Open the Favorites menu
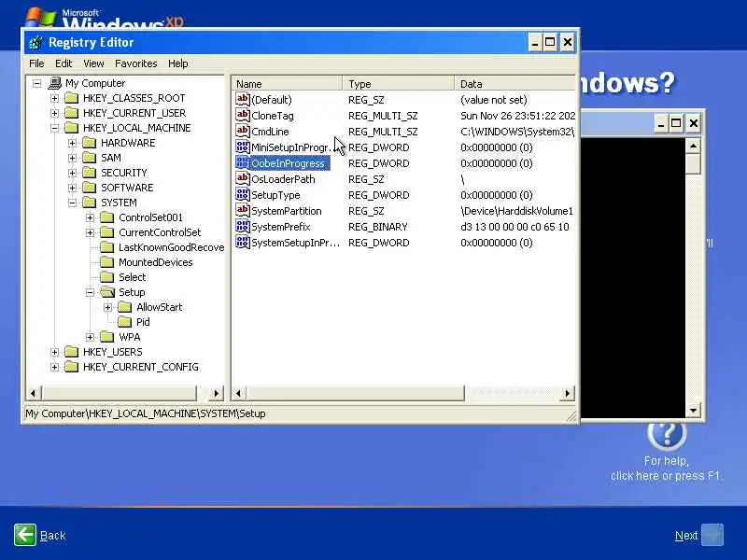 coord(135,63)
